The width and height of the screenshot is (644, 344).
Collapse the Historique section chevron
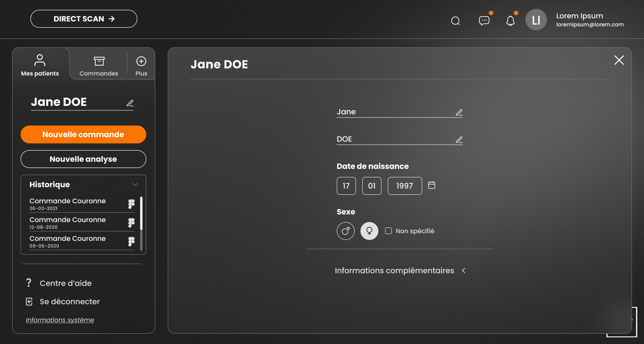point(135,185)
